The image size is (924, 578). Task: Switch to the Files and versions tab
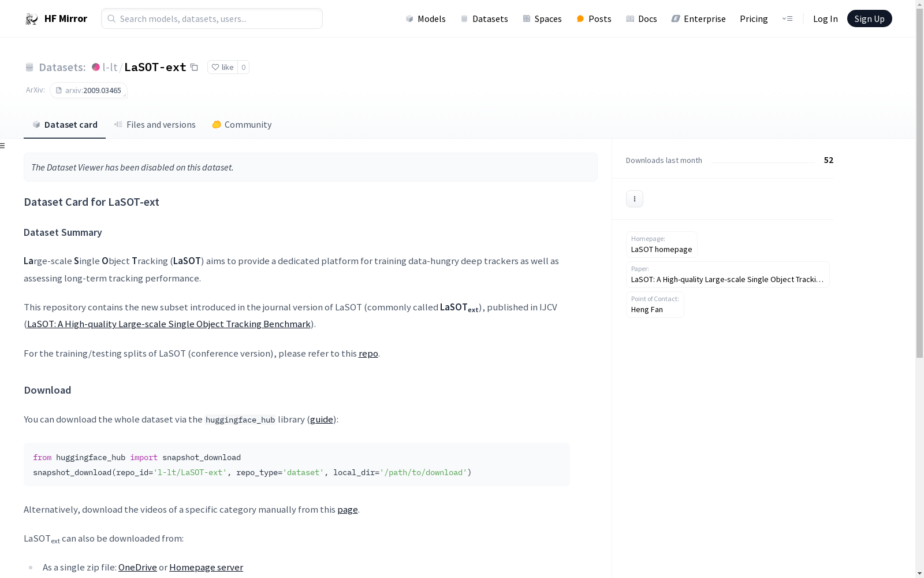tap(155, 125)
